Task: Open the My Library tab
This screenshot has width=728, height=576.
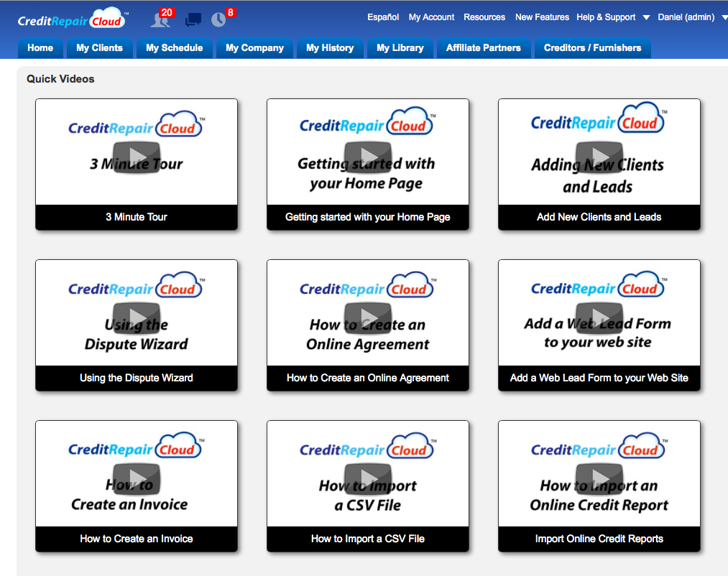Action: click(x=400, y=48)
